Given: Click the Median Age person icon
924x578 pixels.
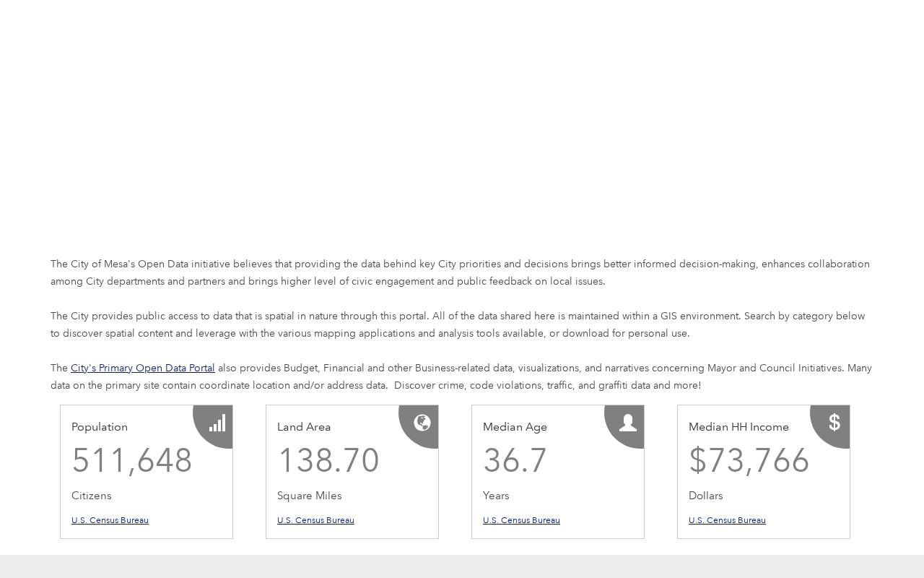Looking at the screenshot, I should [x=628, y=423].
